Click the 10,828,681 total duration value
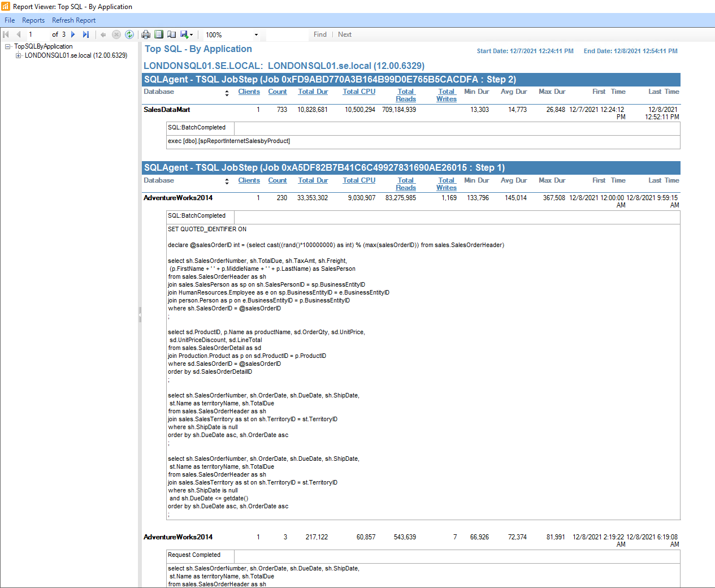This screenshot has width=715, height=588. tap(313, 110)
